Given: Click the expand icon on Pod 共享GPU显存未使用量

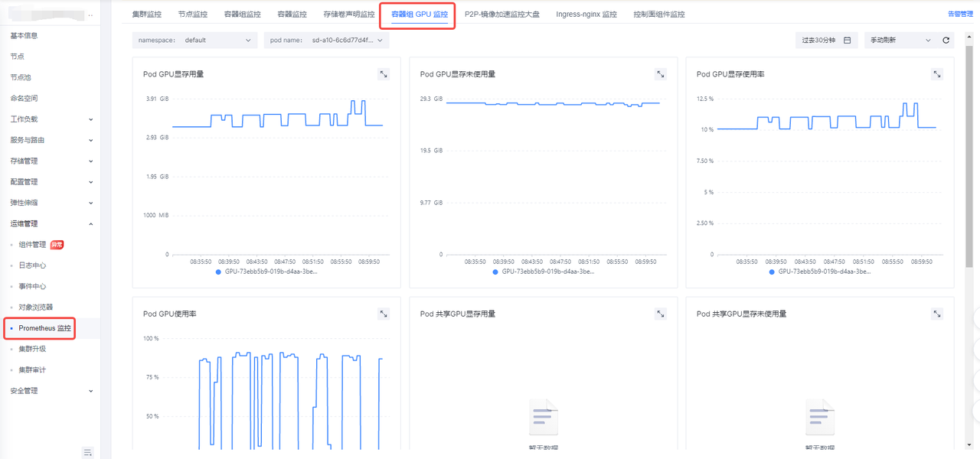Looking at the screenshot, I should tap(937, 314).
